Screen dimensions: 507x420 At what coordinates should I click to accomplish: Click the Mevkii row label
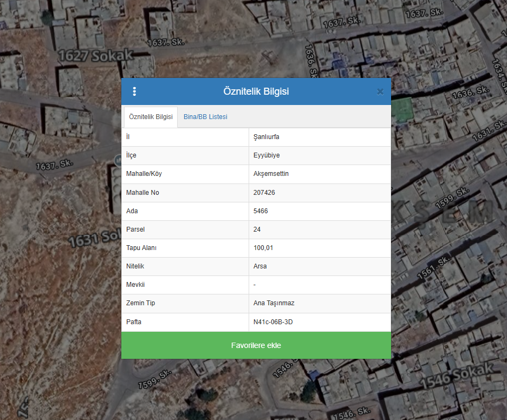point(135,285)
